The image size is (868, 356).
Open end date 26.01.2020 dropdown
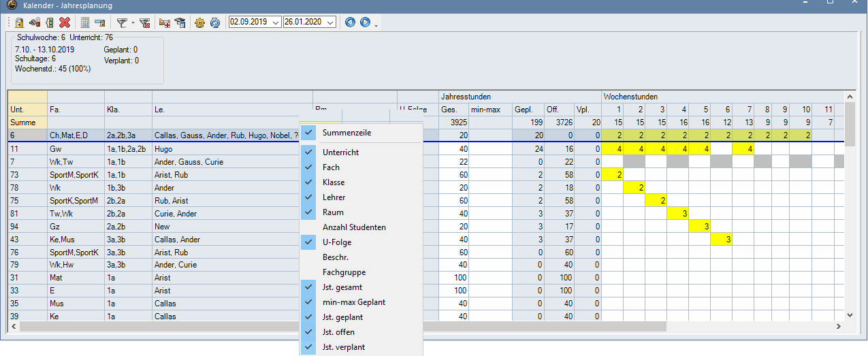pos(330,22)
